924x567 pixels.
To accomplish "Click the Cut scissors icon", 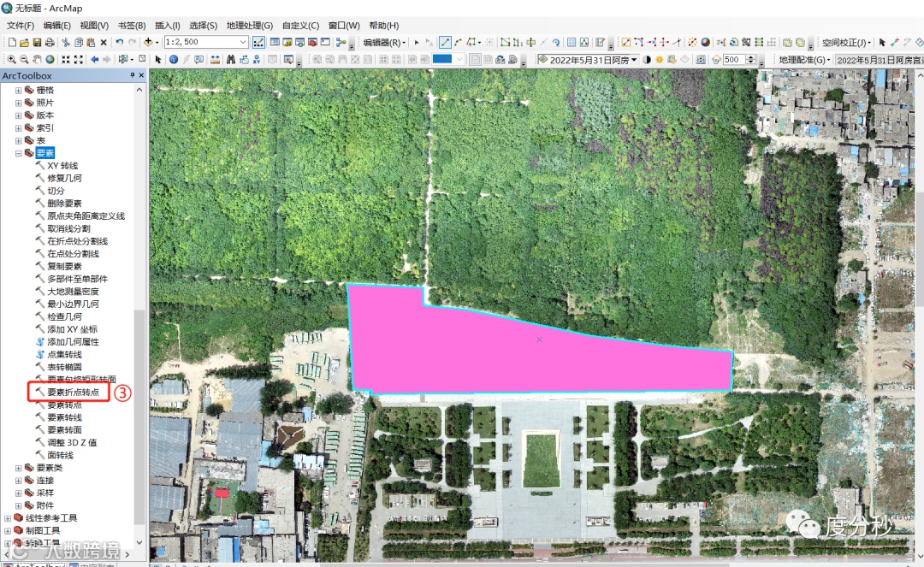I will 65,43.
